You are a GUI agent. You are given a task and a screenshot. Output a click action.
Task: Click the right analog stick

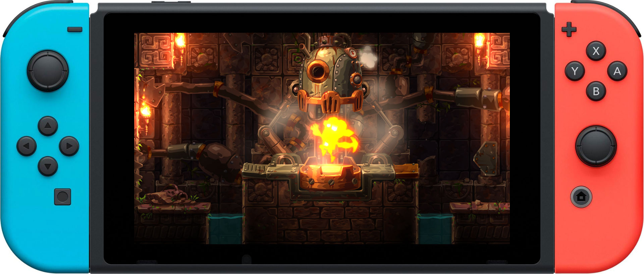click(596, 146)
